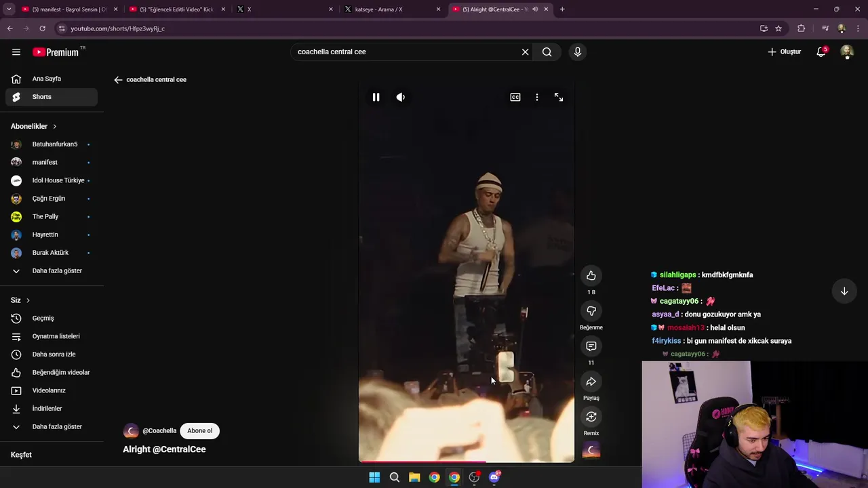Open Burak Aktürk channel
Screen dimensions: 868x488
(x=52, y=252)
